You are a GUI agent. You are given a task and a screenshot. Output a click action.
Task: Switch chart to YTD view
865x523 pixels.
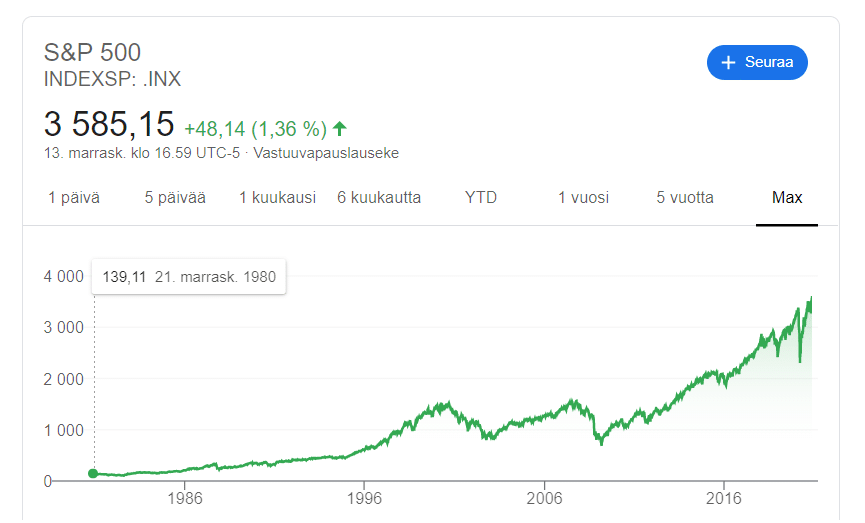[480, 198]
